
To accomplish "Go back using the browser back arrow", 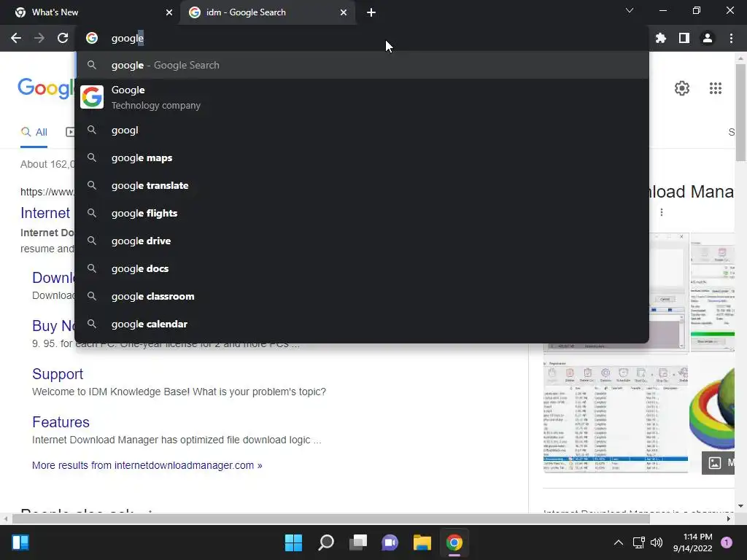I will pyautogui.click(x=16, y=38).
